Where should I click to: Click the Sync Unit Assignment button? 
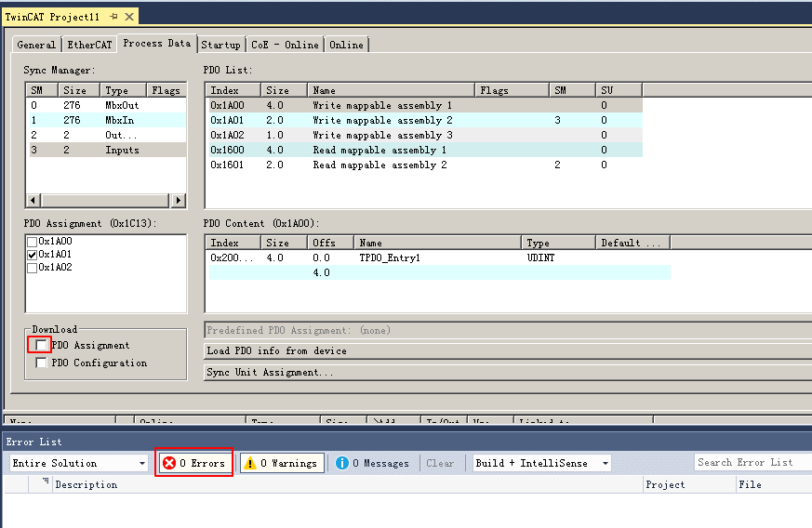270,372
